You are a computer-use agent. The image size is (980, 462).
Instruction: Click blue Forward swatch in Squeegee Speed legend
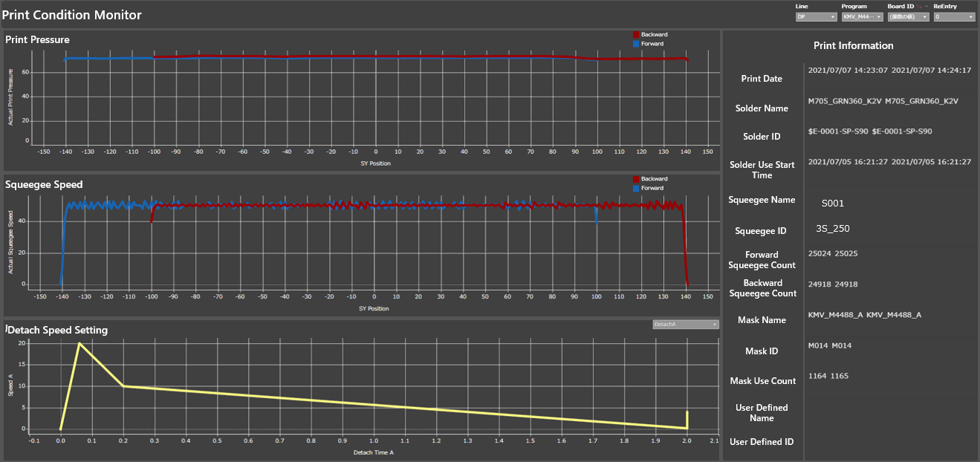point(636,189)
